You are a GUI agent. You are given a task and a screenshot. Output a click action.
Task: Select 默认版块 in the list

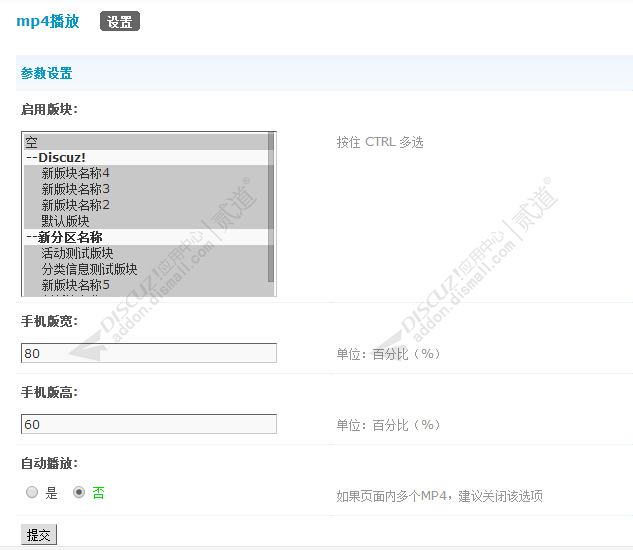click(145, 221)
